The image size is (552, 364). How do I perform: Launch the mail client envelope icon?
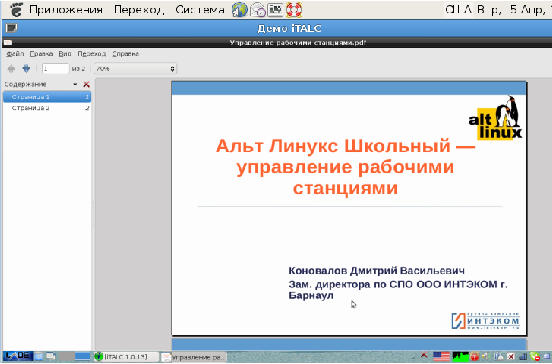point(258,10)
